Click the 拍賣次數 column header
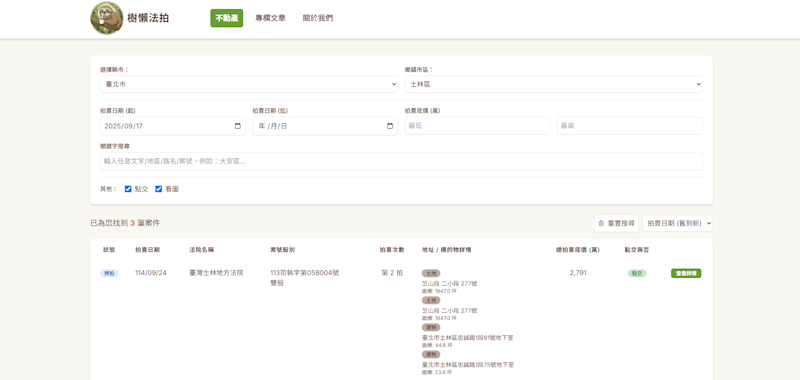800x380 pixels. (392, 250)
